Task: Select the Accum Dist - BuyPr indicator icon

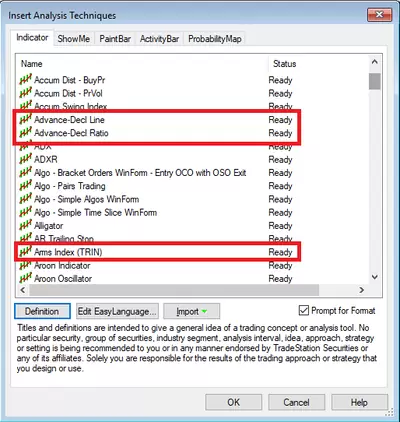Action: [x=26, y=80]
